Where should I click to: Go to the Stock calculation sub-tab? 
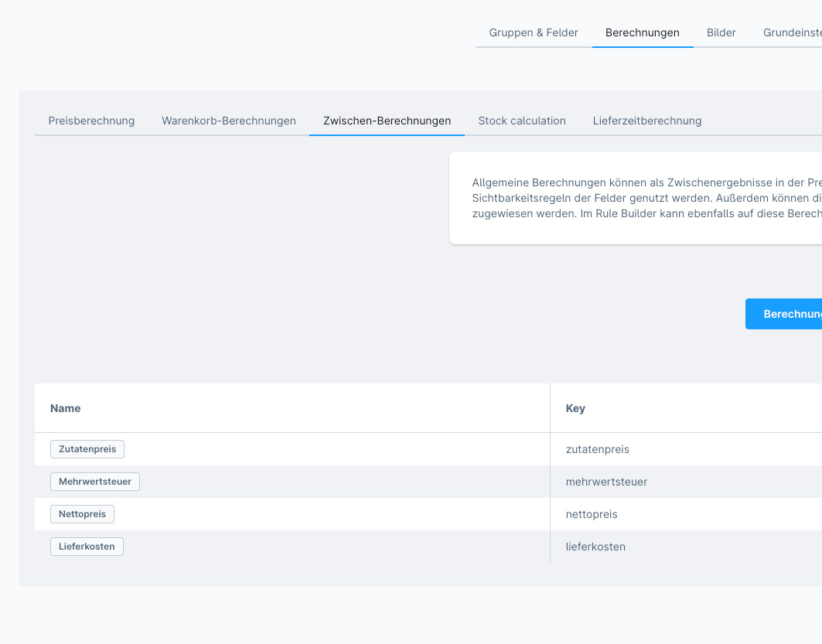pos(522,121)
